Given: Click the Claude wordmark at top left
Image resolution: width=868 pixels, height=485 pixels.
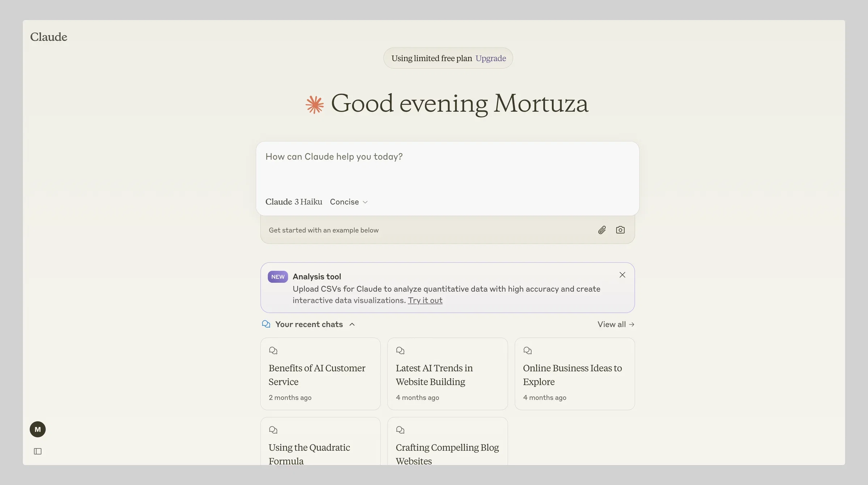Looking at the screenshot, I should pos(48,37).
